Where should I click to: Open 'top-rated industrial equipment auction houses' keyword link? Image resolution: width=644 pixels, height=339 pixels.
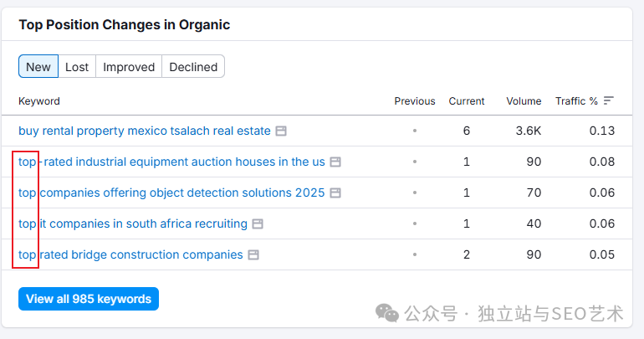tap(171, 162)
